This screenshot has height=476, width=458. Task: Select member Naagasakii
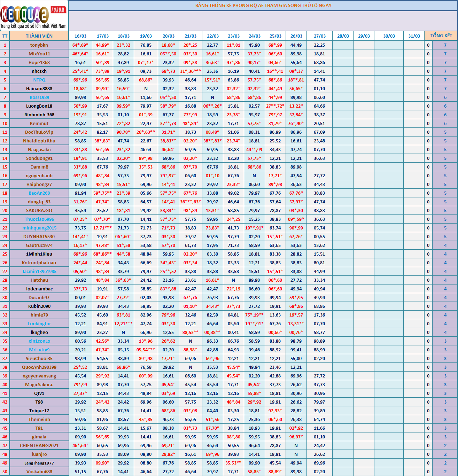(x=39, y=149)
